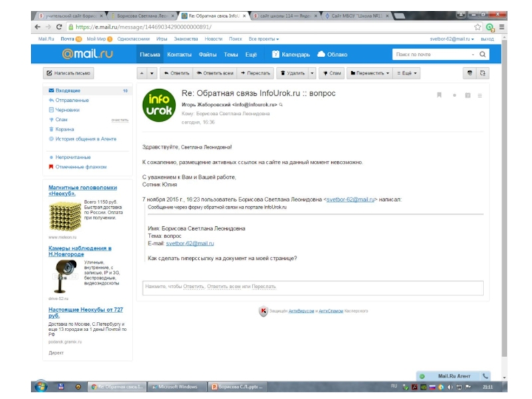Screen dimensions: 532x399
Task: Switch to Темы tab
Action: click(231, 55)
